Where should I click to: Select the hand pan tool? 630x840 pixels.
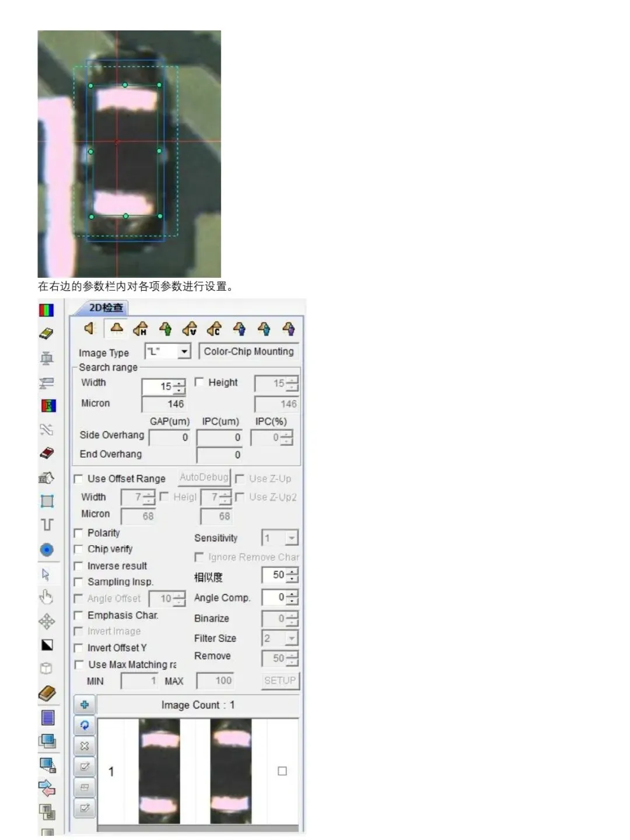pos(46,597)
